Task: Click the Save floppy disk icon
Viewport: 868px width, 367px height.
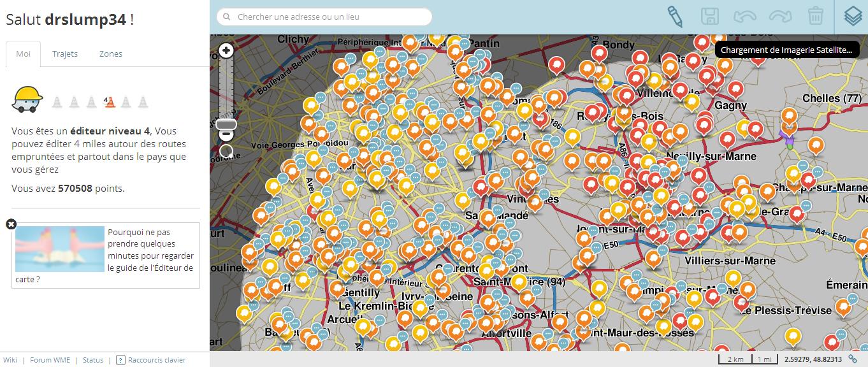Action: click(x=710, y=17)
